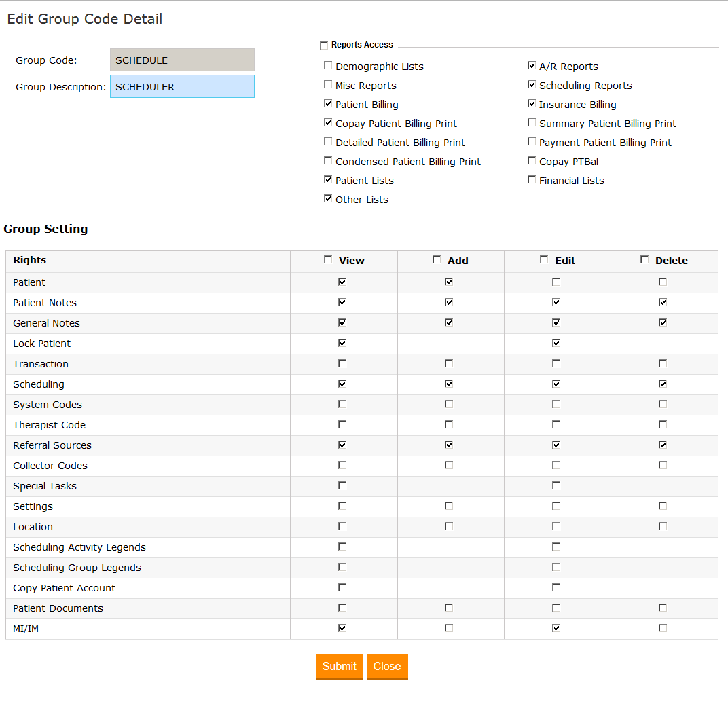Click the Group Code field

(182, 60)
